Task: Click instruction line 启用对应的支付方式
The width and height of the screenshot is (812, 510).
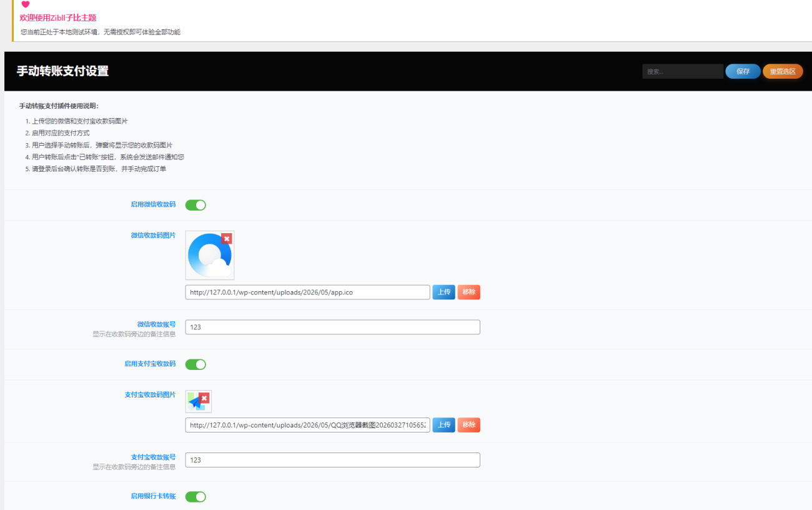Action: coord(61,133)
